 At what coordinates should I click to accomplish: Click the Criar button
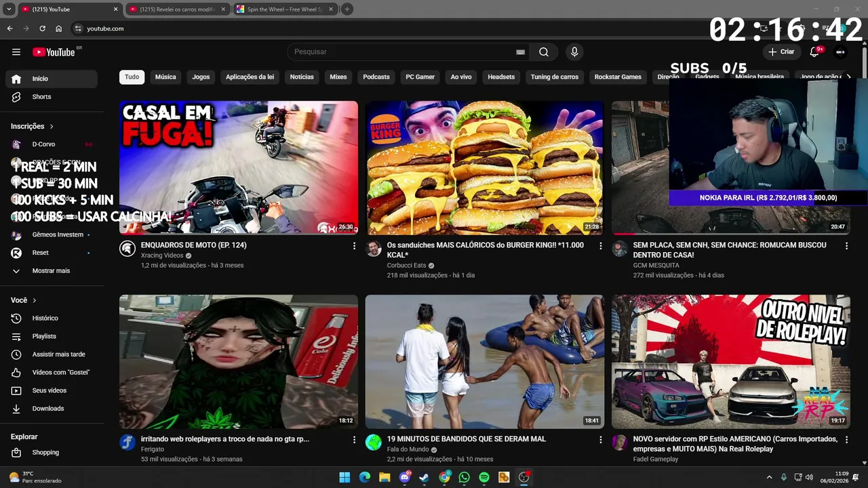781,52
